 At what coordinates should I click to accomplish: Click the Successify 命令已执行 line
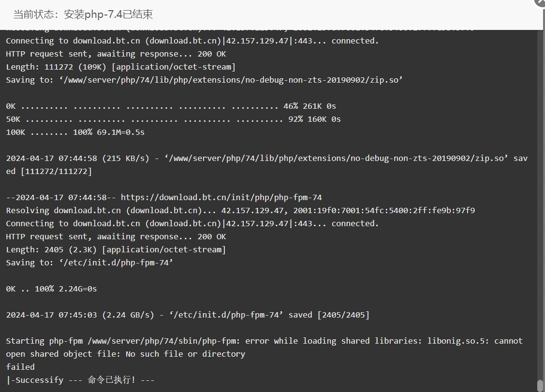click(80, 380)
